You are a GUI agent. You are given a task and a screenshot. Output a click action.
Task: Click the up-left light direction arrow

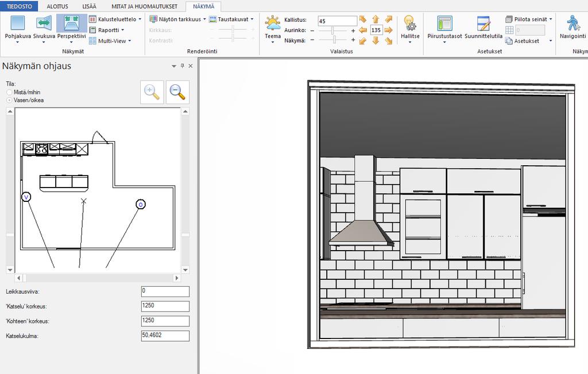pos(363,19)
